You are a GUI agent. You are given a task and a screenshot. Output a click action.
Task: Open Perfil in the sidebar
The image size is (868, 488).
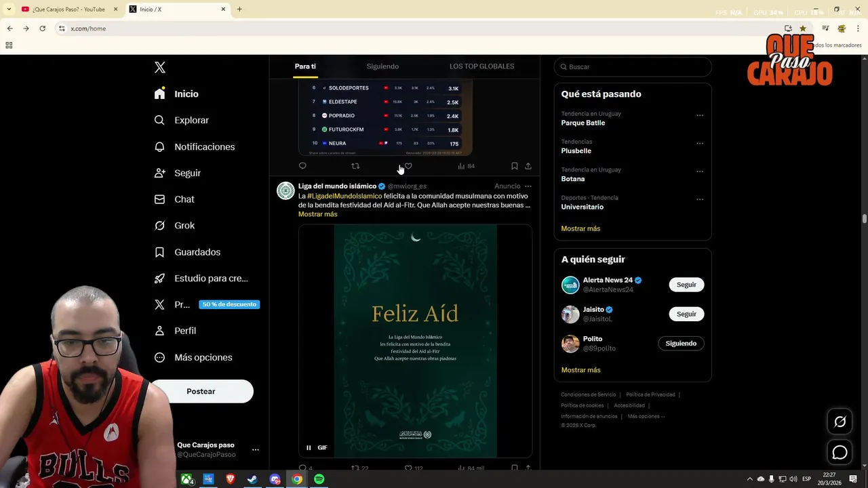(175, 331)
